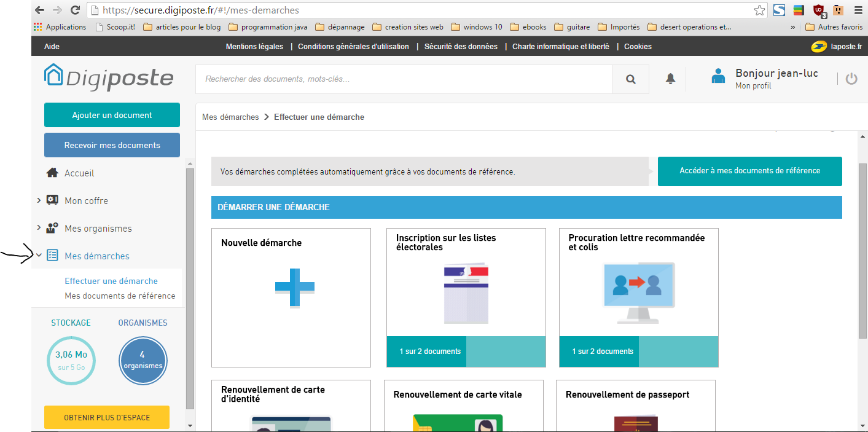This screenshot has width=868, height=432.
Task: Click the blue S extension icon
Action: pyautogui.click(x=779, y=10)
